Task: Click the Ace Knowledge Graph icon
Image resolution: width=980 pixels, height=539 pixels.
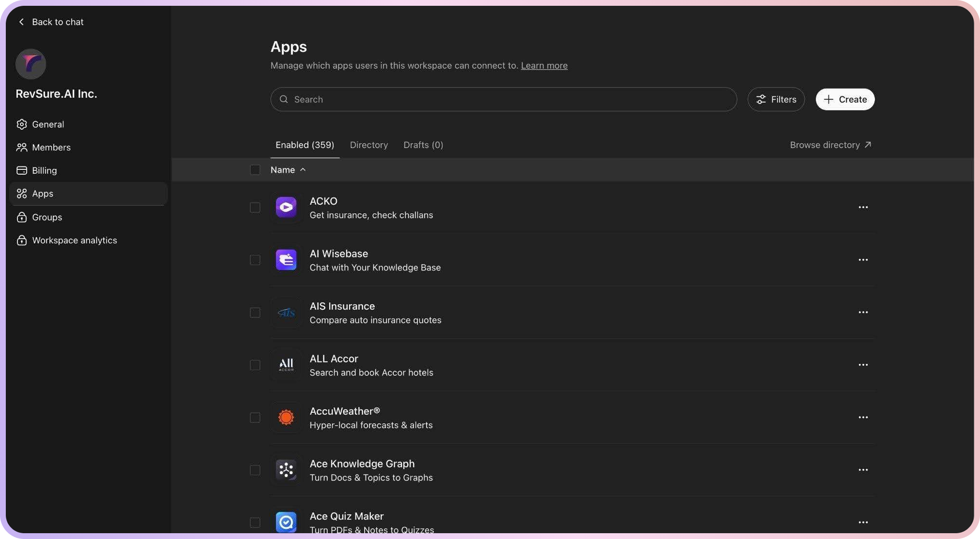Action: point(286,470)
